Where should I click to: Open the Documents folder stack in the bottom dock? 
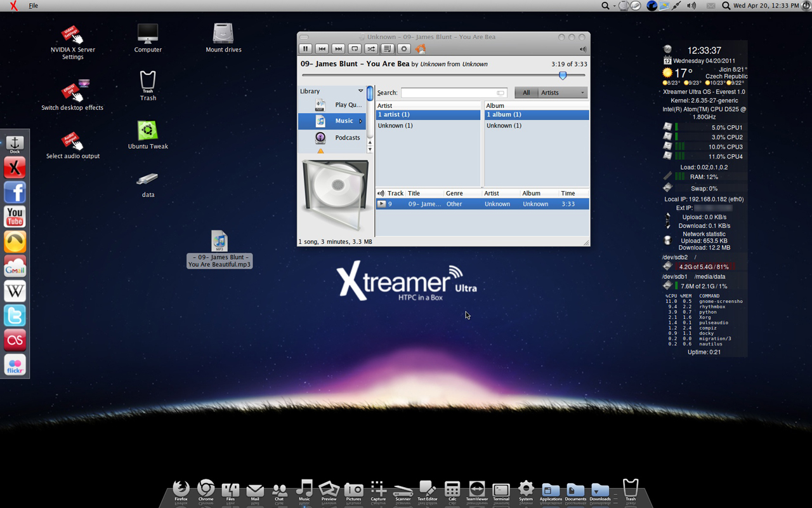coord(575,491)
